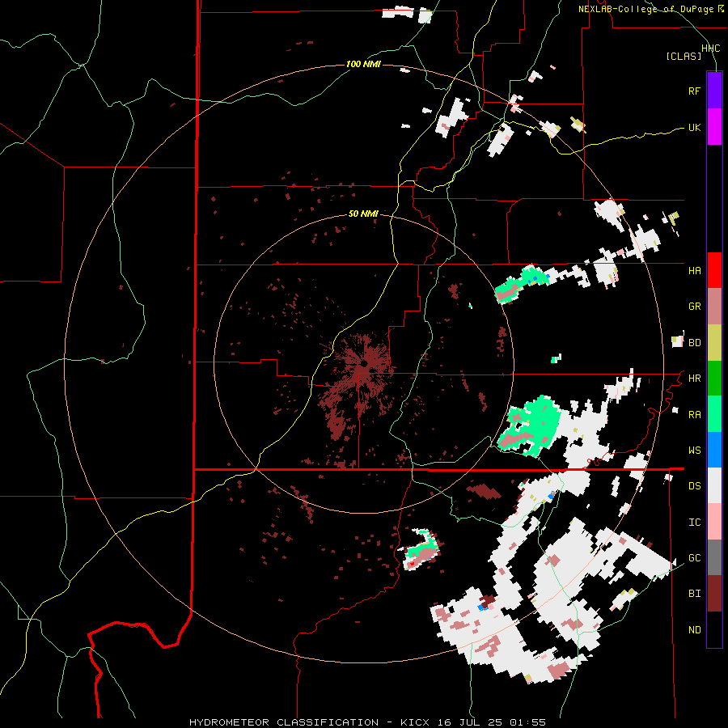Image resolution: width=728 pixels, height=728 pixels.
Task: Click the UK legend label
Action: coord(694,127)
